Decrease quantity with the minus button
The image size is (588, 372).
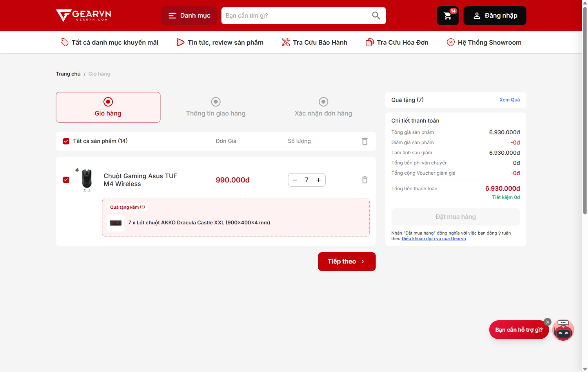pos(295,180)
